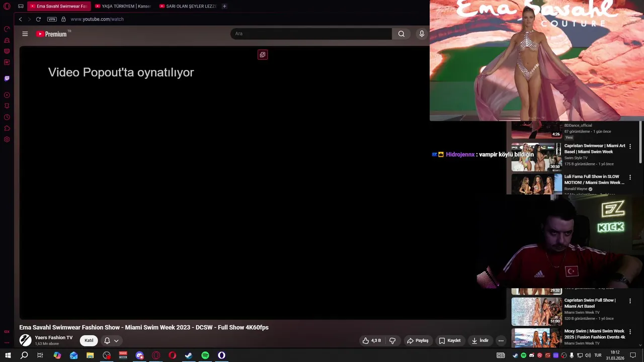Open clock showing 18:12 31.03.2026

[615, 355]
